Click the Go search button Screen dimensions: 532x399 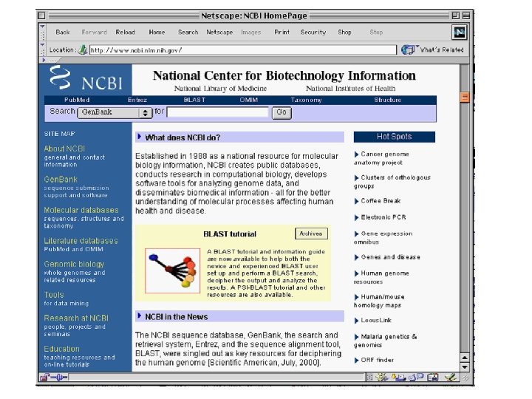pos(282,112)
